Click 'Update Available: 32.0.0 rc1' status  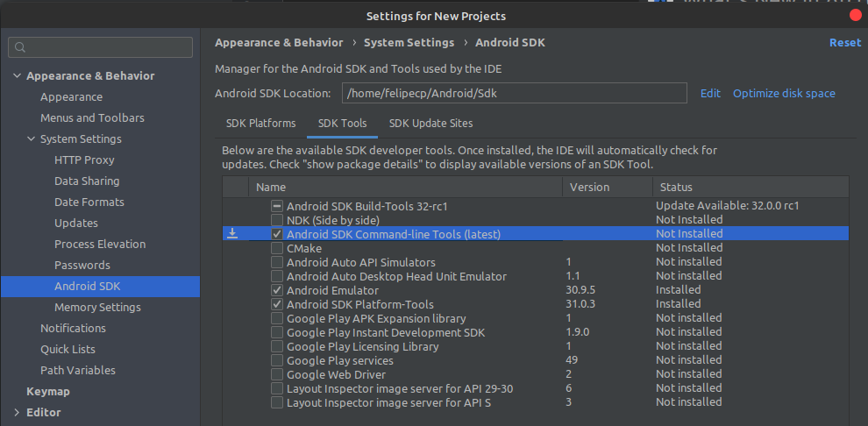[728, 206]
